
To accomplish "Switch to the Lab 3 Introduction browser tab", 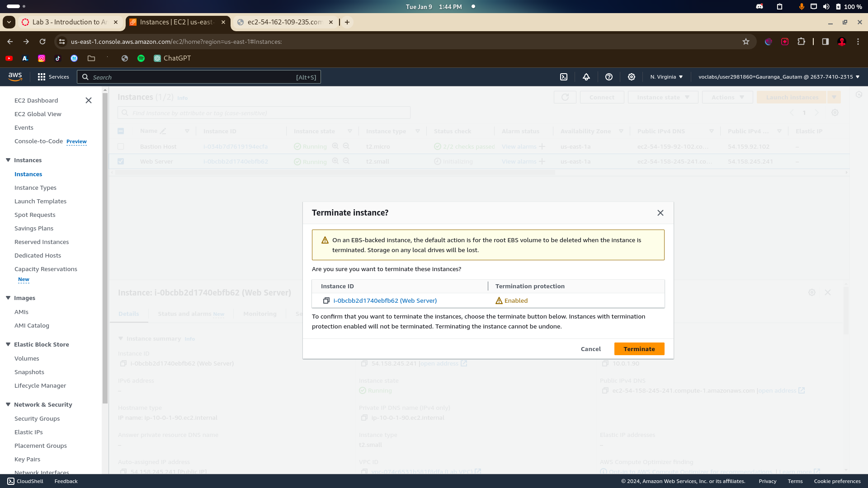I will click(x=70, y=22).
